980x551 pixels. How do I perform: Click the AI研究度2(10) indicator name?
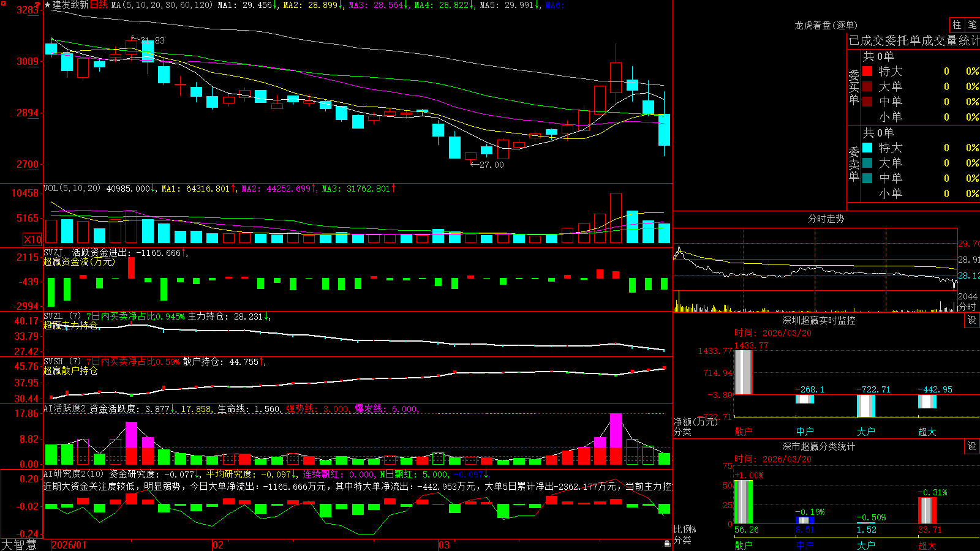(x=74, y=474)
